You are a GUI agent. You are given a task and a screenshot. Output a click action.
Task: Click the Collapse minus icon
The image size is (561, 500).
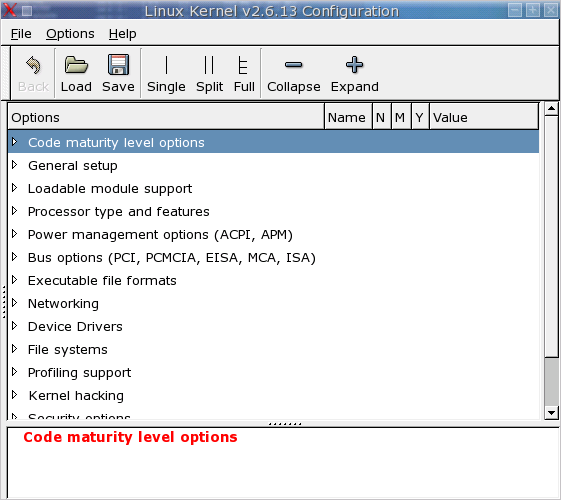(x=293, y=65)
